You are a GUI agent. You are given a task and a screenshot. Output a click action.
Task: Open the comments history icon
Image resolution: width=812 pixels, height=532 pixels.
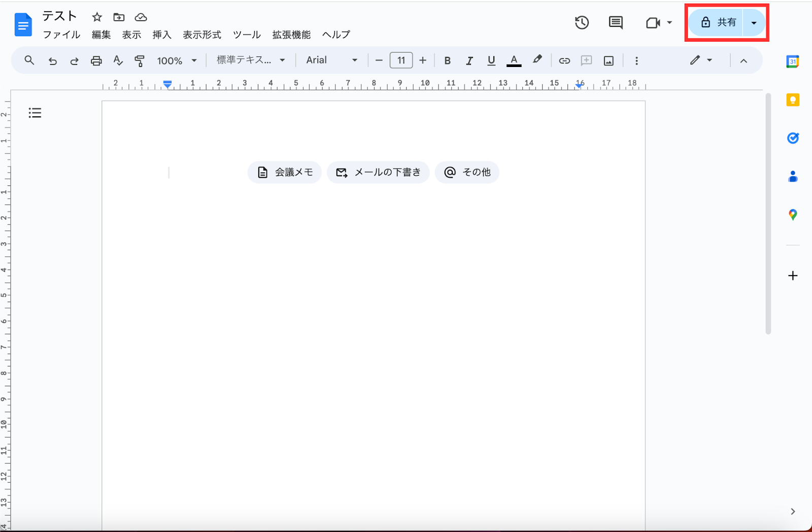[x=616, y=22]
